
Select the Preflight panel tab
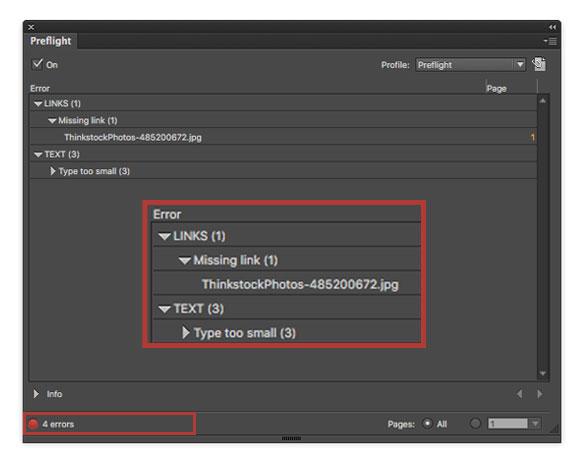point(51,41)
